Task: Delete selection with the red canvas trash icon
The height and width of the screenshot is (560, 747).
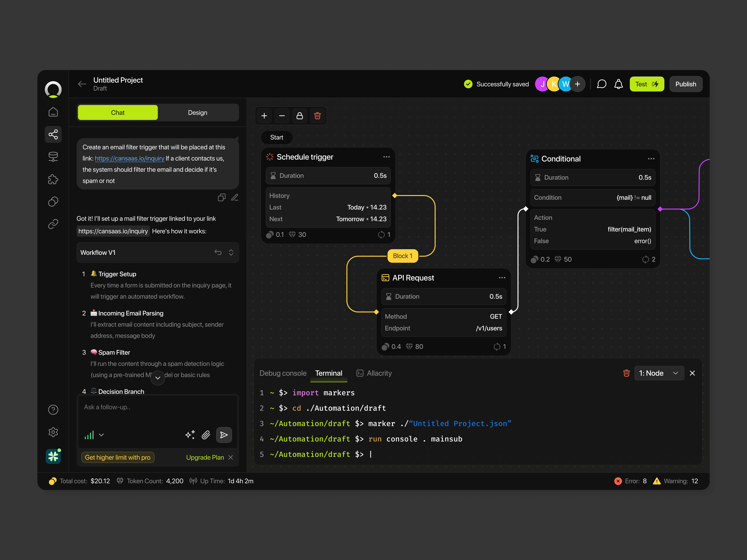Action: click(317, 116)
